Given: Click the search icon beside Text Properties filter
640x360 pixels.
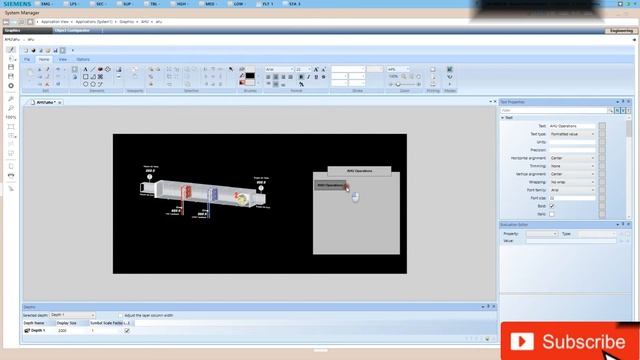Looking at the screenshot, I should click(x=610, y=111).
